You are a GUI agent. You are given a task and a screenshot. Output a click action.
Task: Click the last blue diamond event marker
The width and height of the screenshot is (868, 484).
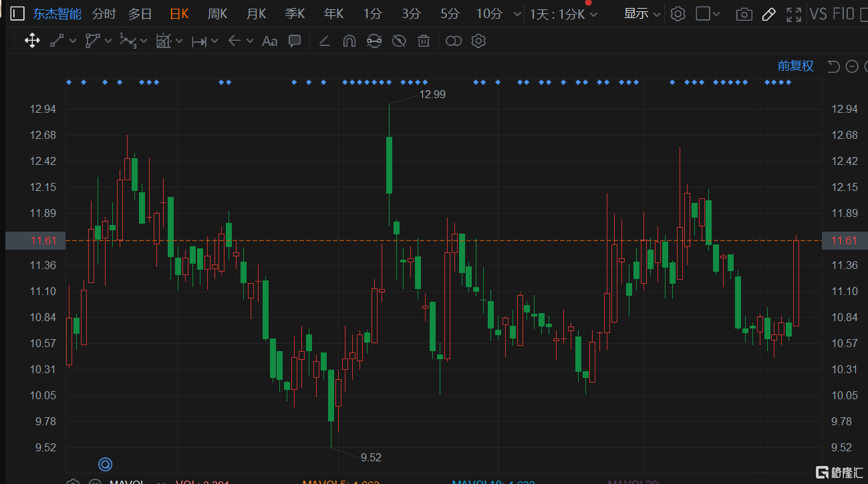[x=788, y=82]
